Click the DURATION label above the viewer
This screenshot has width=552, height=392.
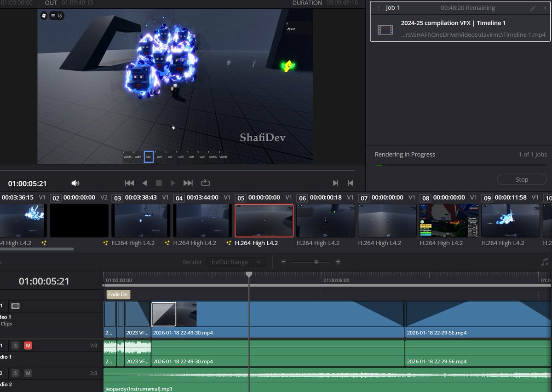point(307,3)
